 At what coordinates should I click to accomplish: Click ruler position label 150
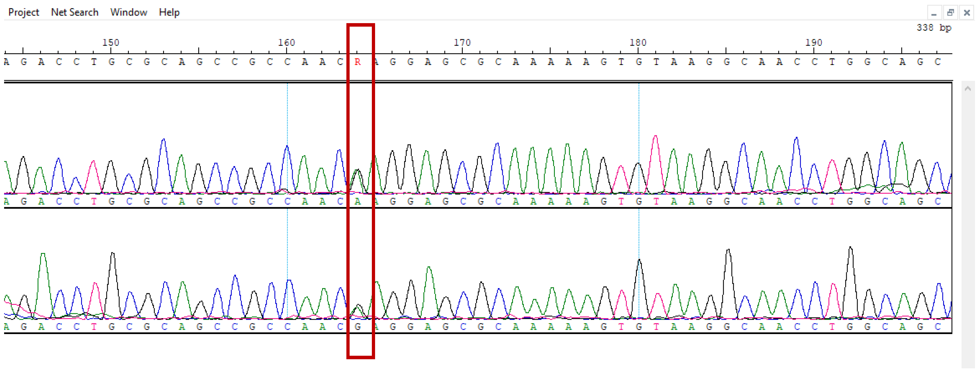[x=111, y=42]
